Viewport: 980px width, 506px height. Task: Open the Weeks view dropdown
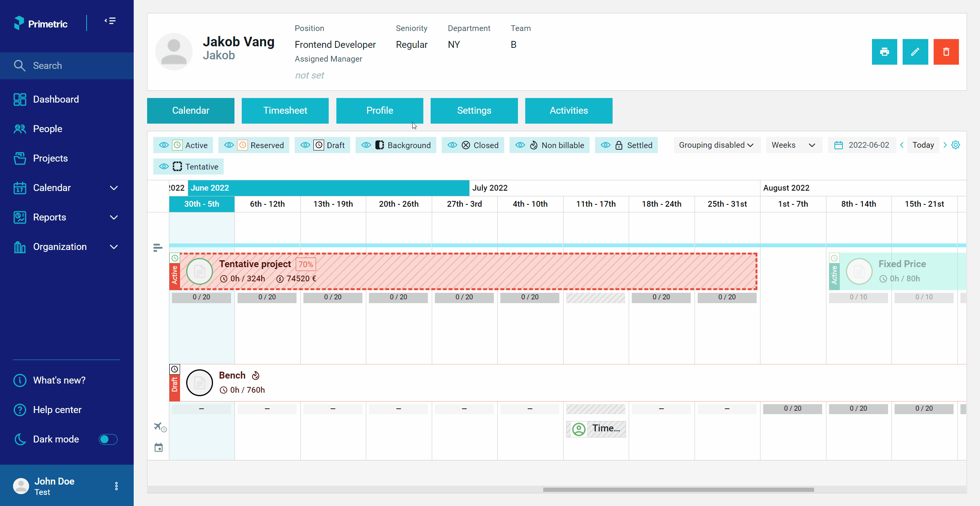tap(794, 145)
